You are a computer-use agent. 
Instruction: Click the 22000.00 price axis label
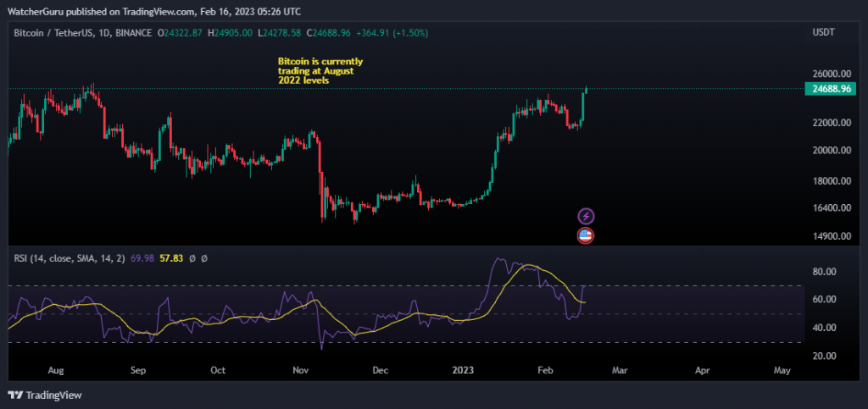coord(831,123)
